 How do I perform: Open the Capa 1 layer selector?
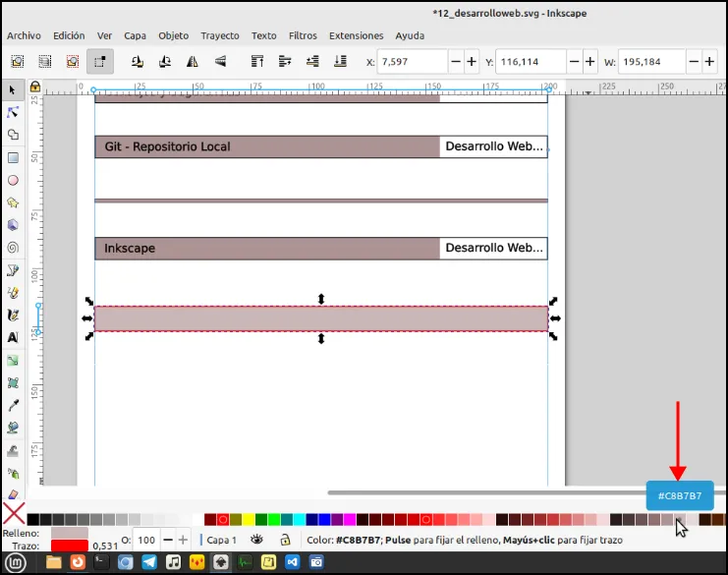[x=221, y=540]
